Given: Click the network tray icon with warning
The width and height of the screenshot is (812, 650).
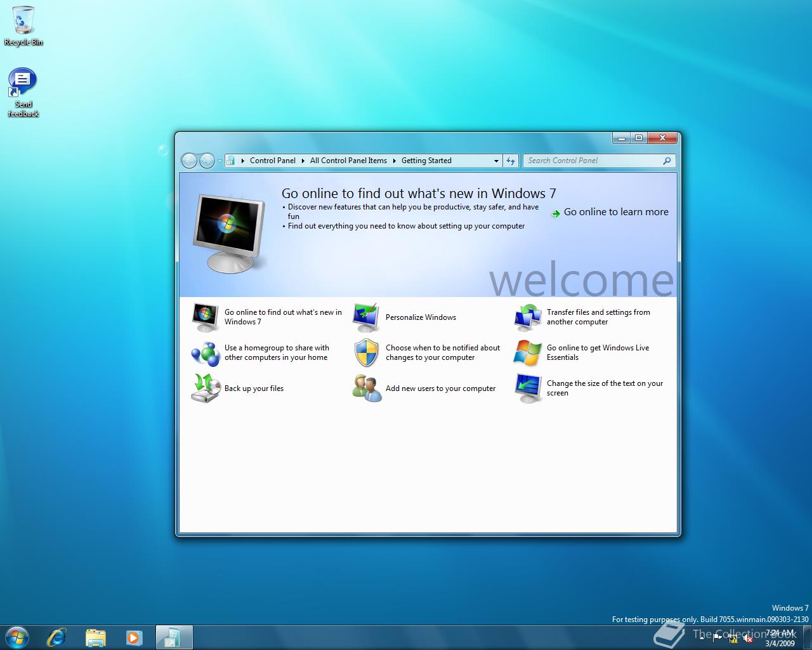Looking at the screenshot, I should [733, 639].
